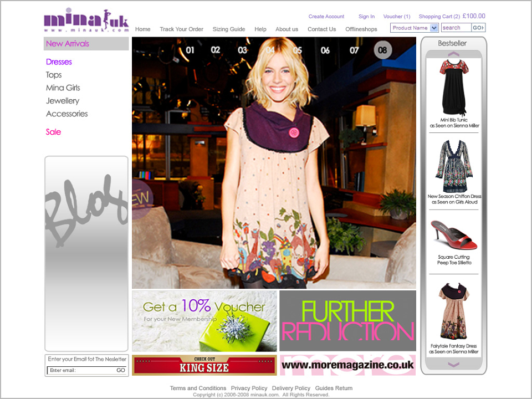Click the search text field
Screen dimensions: 532x399
coord(456,28)
